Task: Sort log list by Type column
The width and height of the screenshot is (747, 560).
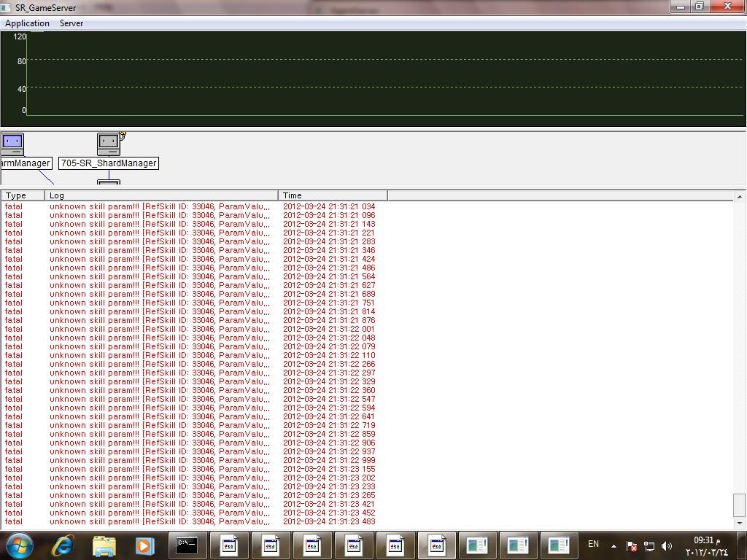Action: click(x=23, y=195)
